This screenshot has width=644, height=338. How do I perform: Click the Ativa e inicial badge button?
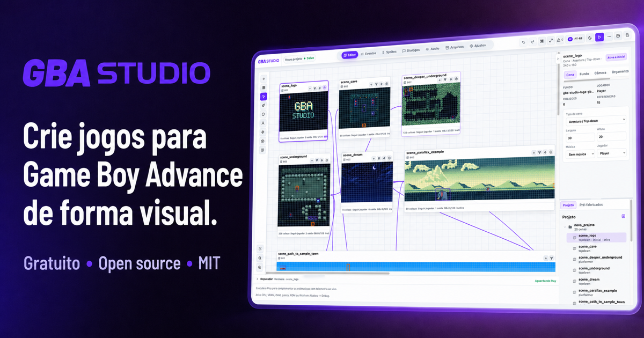(x=616, y=57)
